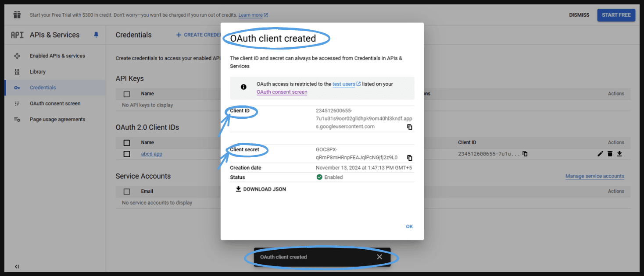
Task: Copy the Client secret in the dialog
Action: click(x=409, y=158)
